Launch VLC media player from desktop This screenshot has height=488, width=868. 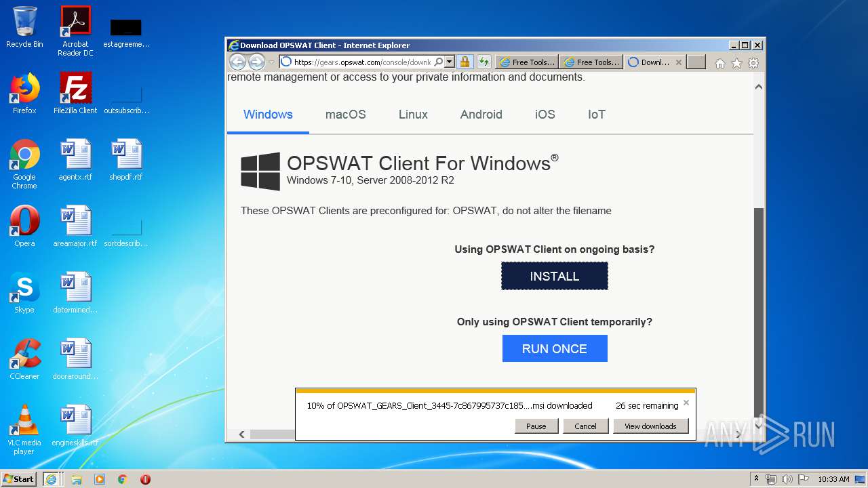tap(24, 430)
